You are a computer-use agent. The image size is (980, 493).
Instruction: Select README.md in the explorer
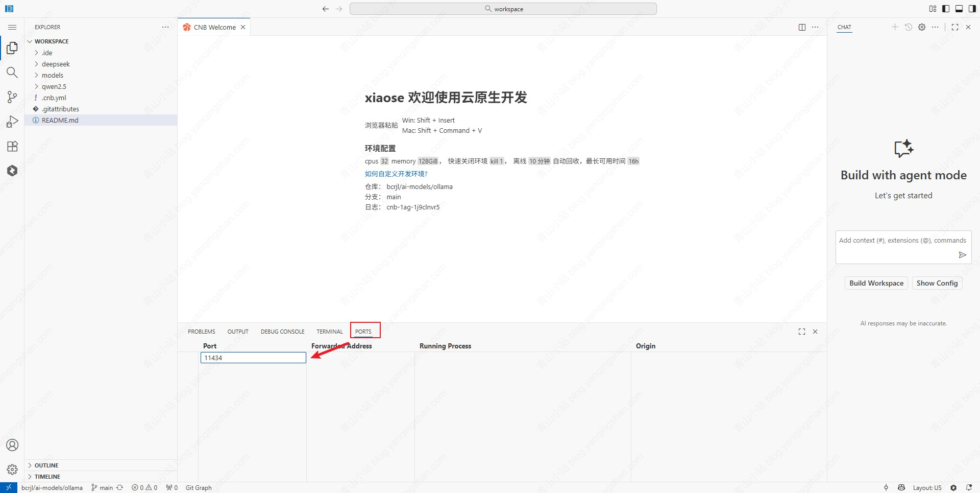[x=60, y=120]
